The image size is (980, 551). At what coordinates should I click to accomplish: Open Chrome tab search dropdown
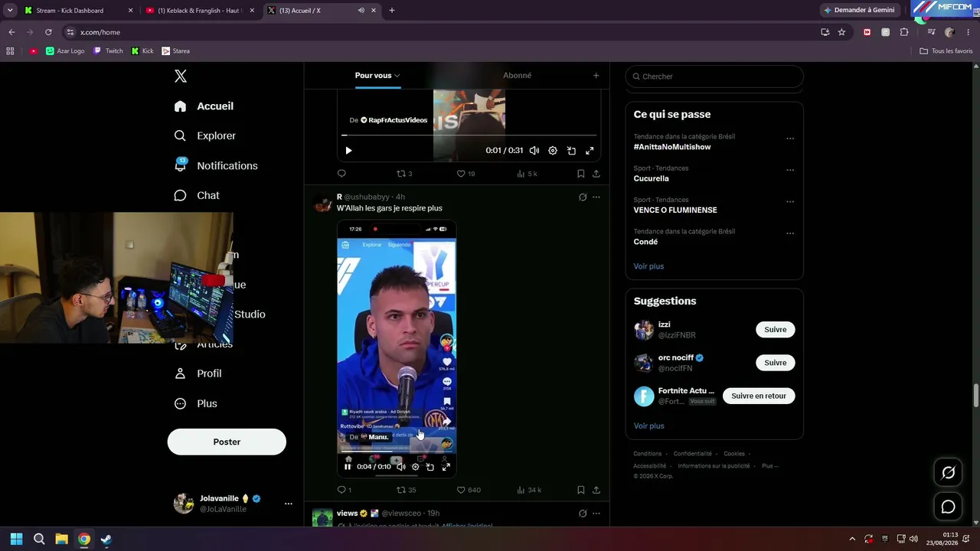(x=10, y=11)
